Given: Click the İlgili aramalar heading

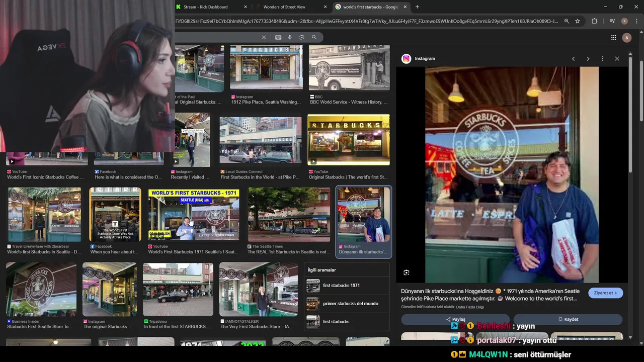Looking at the screenshot, I should (x=322, y=270).
